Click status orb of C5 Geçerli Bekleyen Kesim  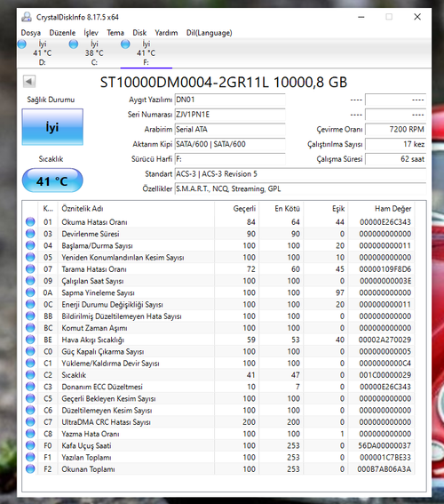coord(30,398)
